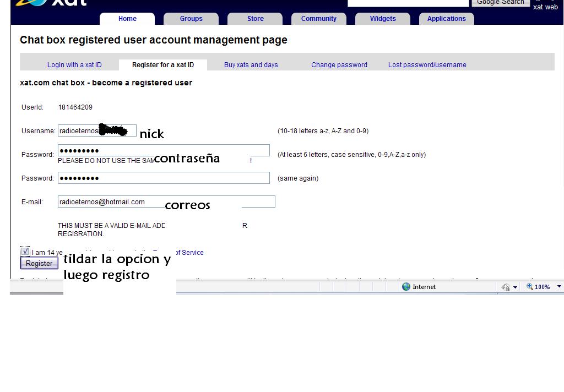
Task: Open the Groups tab
Action: point(191,19)
